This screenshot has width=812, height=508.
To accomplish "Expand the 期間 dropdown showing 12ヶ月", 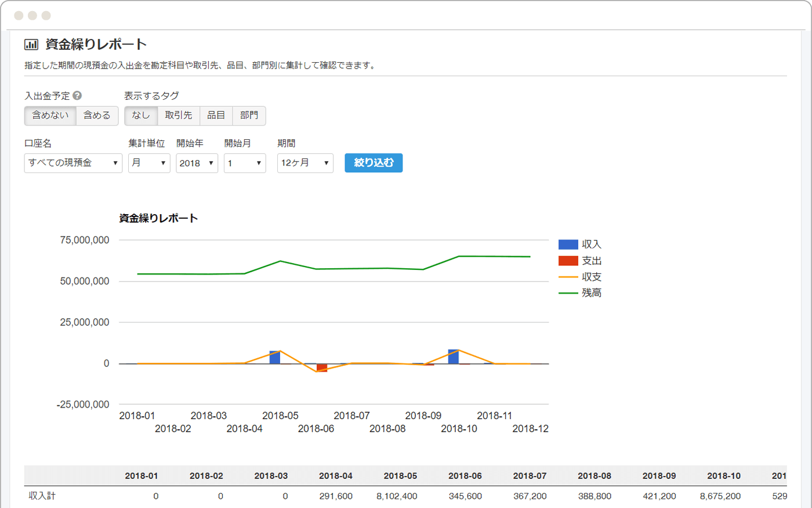I will 305,163.
